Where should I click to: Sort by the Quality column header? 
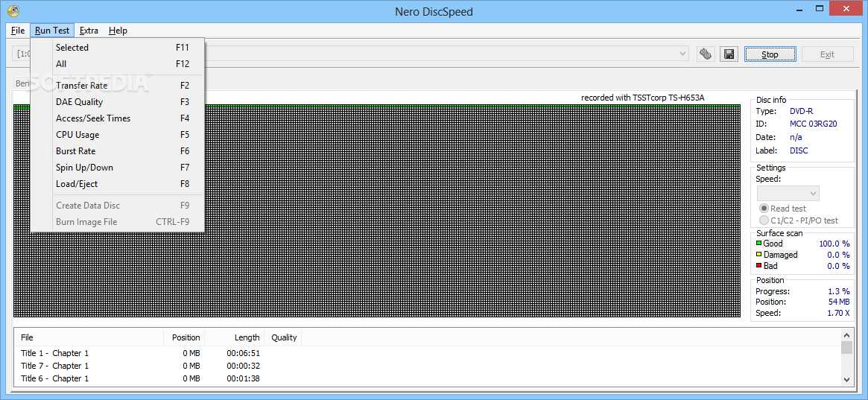[283, 337]
